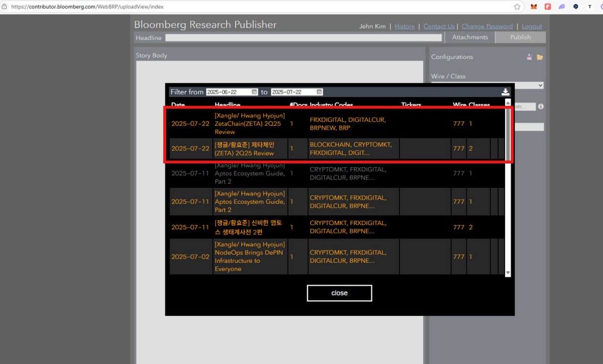
Task: Click 2025-07-02 date of NodeOps row
Action: click(190, 257)
